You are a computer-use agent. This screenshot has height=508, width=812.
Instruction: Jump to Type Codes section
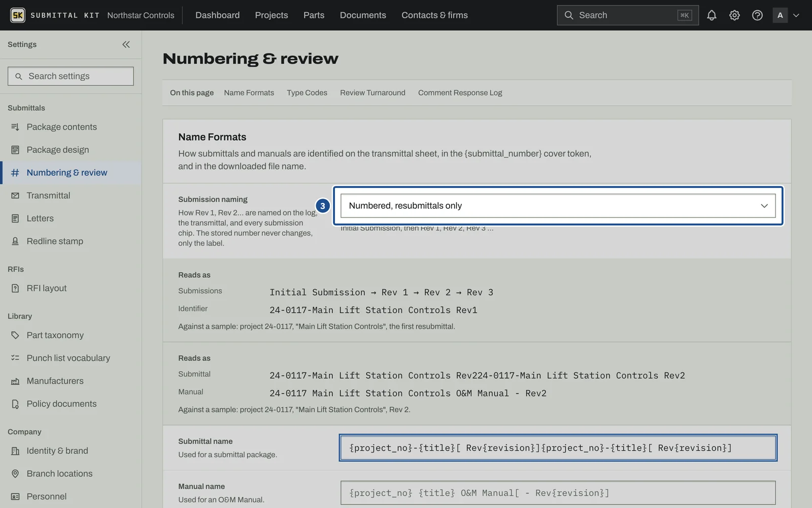coord(307,92)
